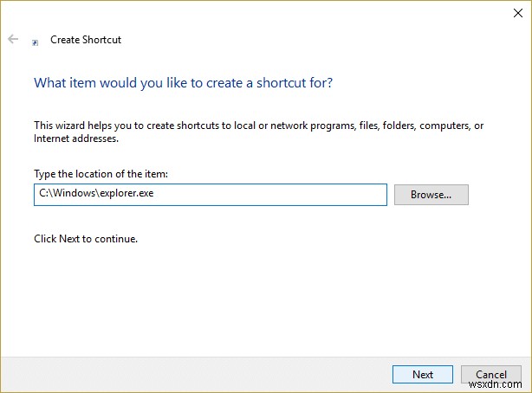Click the "Create Shortcut" window title text
Viewport: 532px width, 393px height.
[x=86, y=40]
